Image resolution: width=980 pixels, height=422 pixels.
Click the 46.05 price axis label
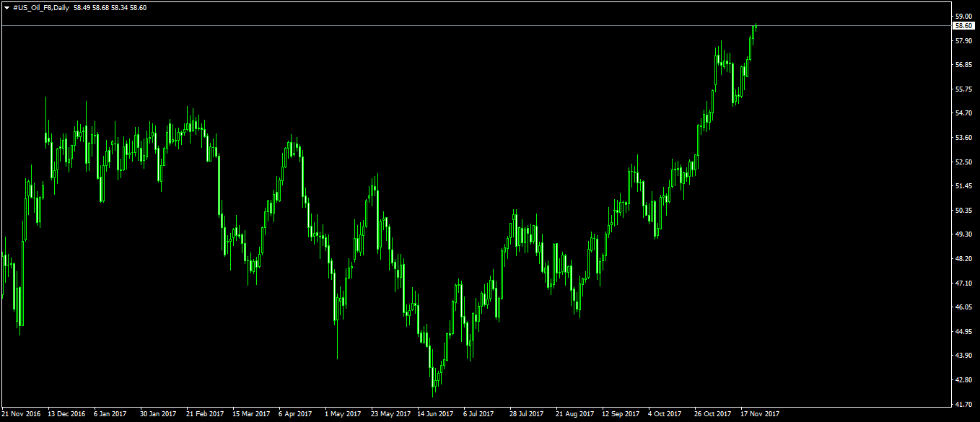[963, 307]
